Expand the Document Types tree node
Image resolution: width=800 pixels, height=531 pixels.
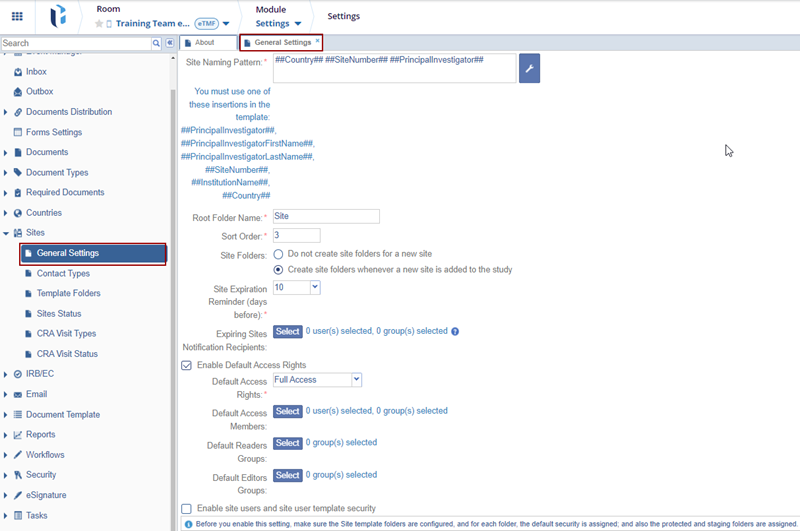pos(6,173)
